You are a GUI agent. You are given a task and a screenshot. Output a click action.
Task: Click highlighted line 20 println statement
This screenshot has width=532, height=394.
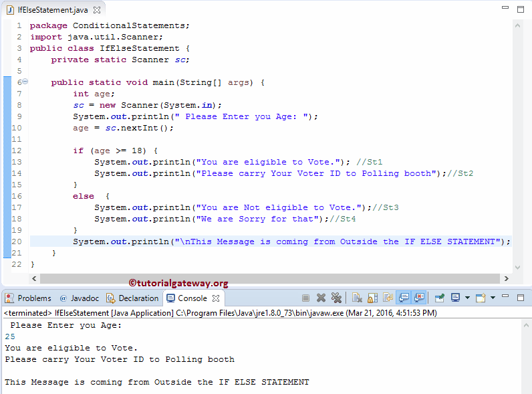click(292, 241)
